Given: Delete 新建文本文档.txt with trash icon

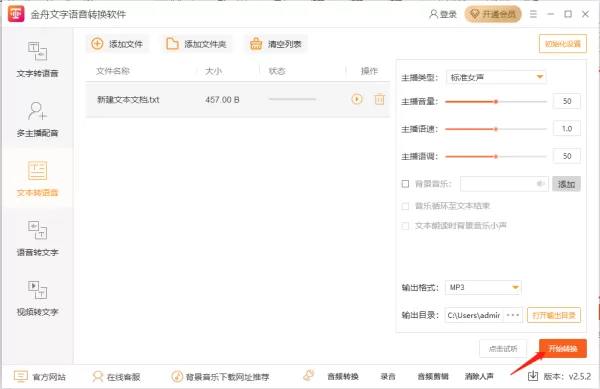Looking at the screenshot, I should [x=379, y=99].
